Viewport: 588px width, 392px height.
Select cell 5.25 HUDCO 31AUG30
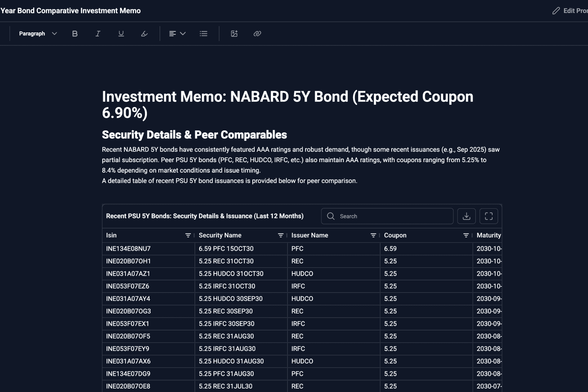[x=241, y=361]
